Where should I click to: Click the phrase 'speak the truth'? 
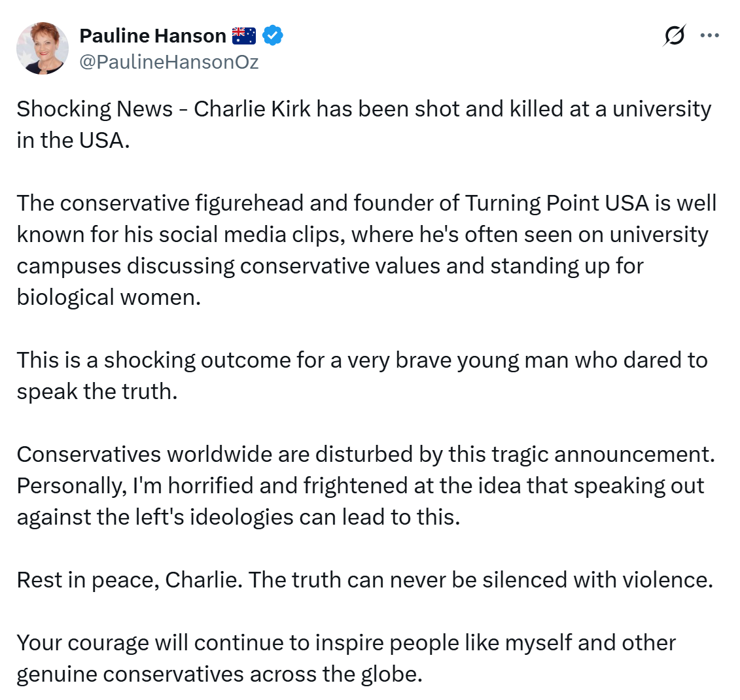(x=96, y=391)
